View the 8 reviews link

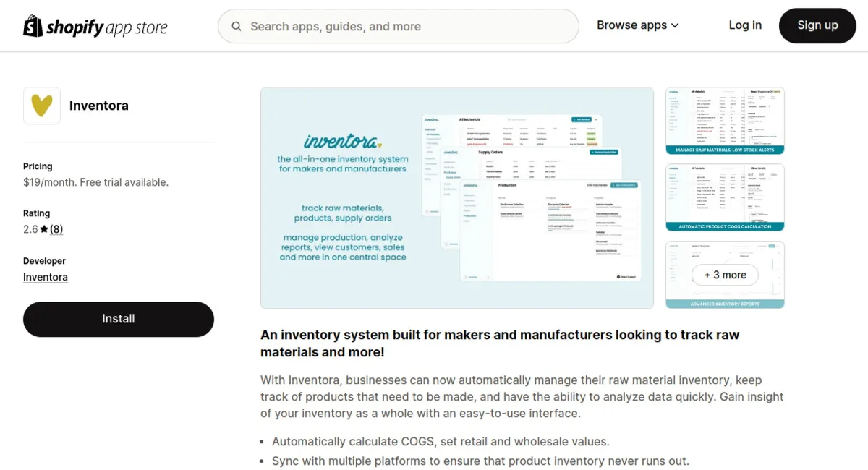click(x=56, y=229)
